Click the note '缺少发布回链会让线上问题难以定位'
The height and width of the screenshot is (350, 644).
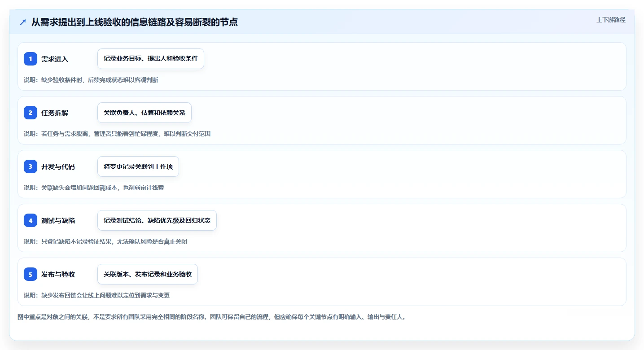tap(97, 295)
